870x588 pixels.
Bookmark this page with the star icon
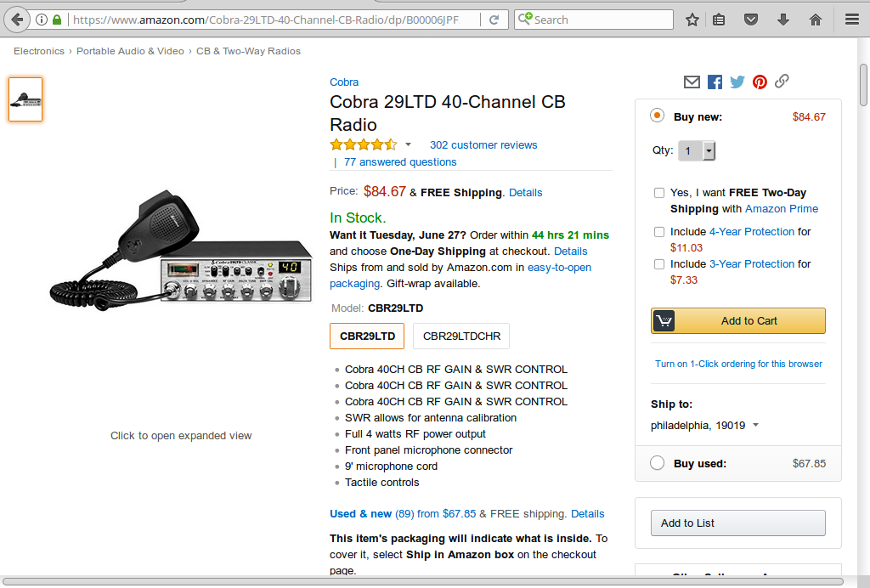692,20
